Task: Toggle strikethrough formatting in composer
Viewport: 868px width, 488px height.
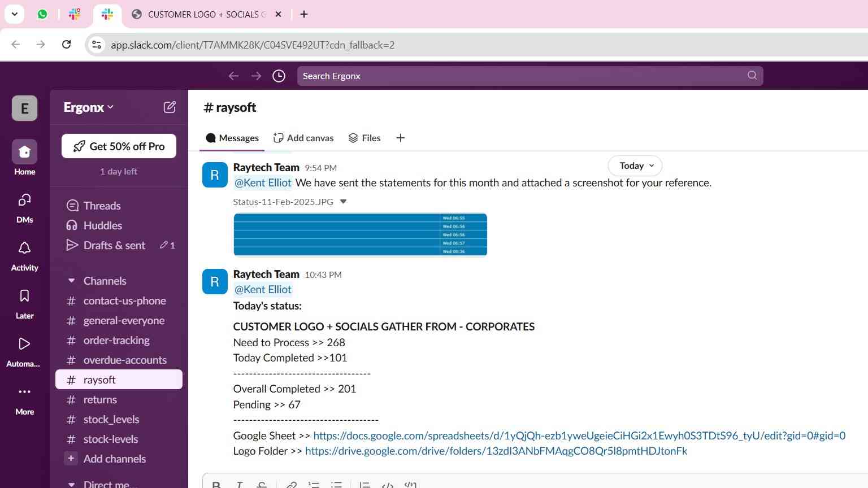Action: [262, 485]
